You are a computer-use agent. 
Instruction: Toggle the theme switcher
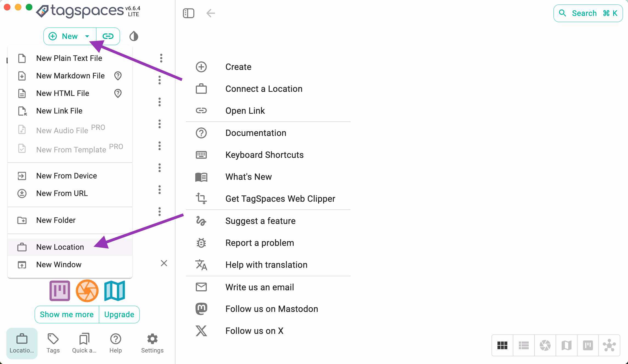click(134, 36)
